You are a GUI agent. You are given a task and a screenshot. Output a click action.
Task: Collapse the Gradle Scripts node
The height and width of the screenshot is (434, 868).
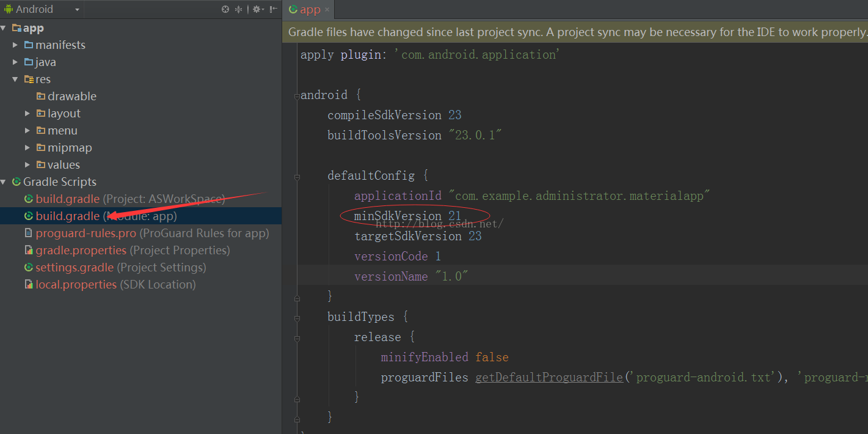4,182
